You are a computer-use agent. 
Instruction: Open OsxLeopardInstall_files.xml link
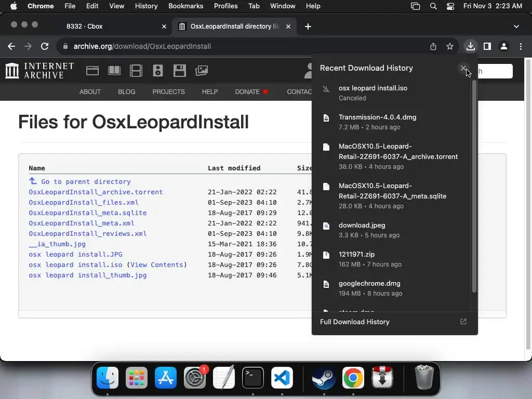84,203
